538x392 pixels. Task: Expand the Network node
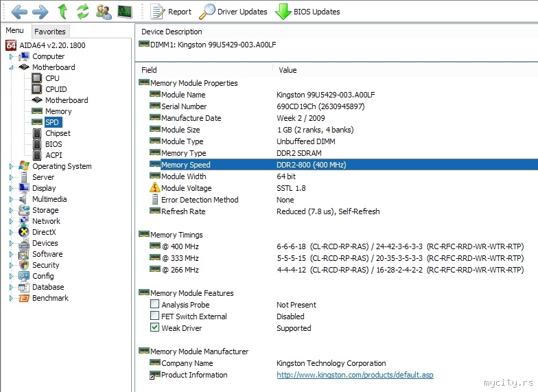pos(11,221)
